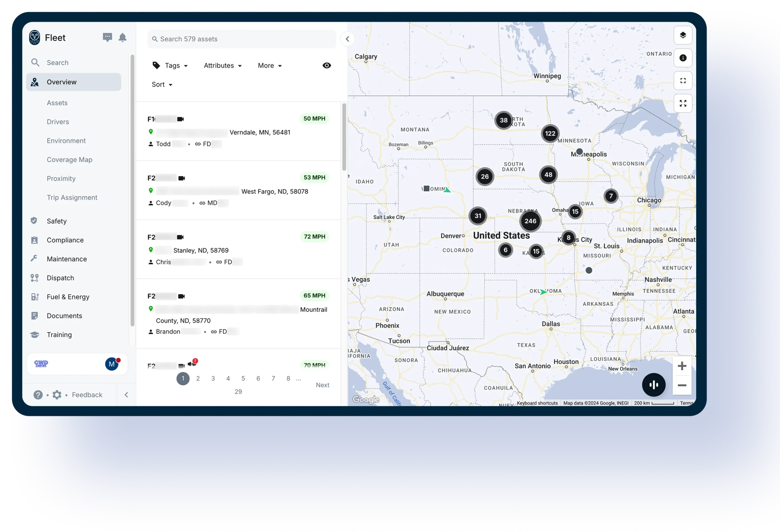Toggle asset visibility eye icon
The width and height of the screenshot is (780, 532).
coord(327,65)
